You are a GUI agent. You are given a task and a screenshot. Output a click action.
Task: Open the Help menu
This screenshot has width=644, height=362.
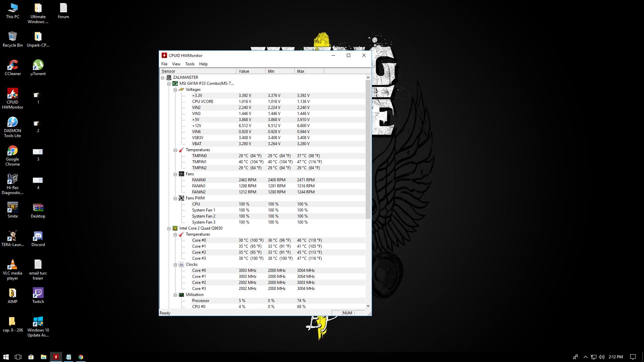pos(203,64)
